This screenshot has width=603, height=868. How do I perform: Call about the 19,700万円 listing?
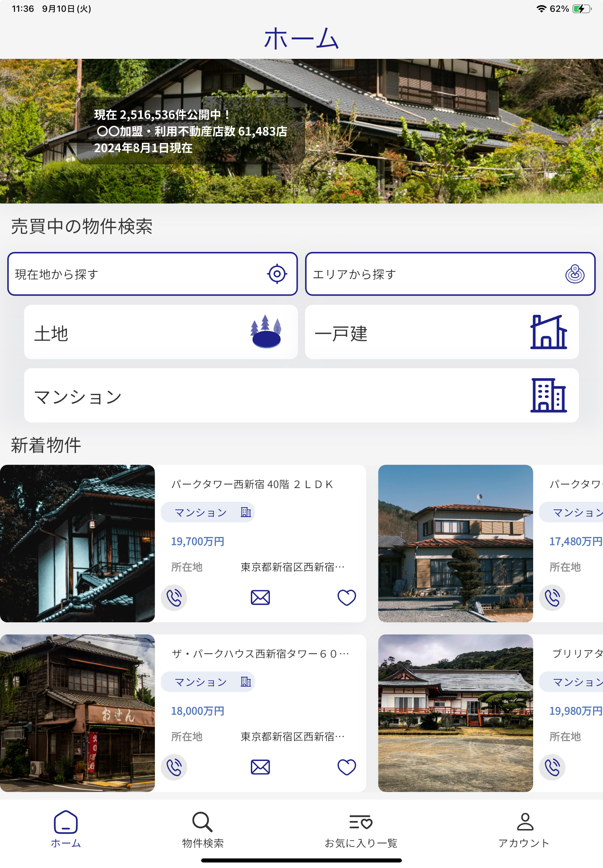point(174,598)
